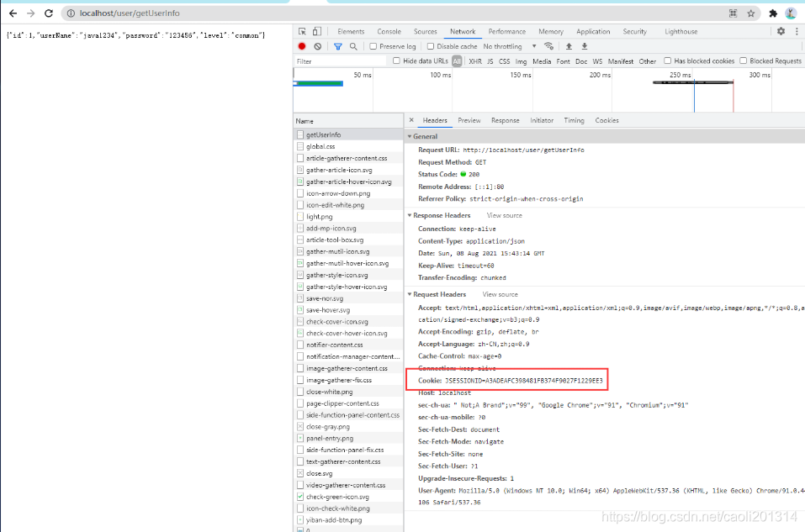Toggle the Blocked Requests checkbox
805x532 pixels.
(743, 61)
